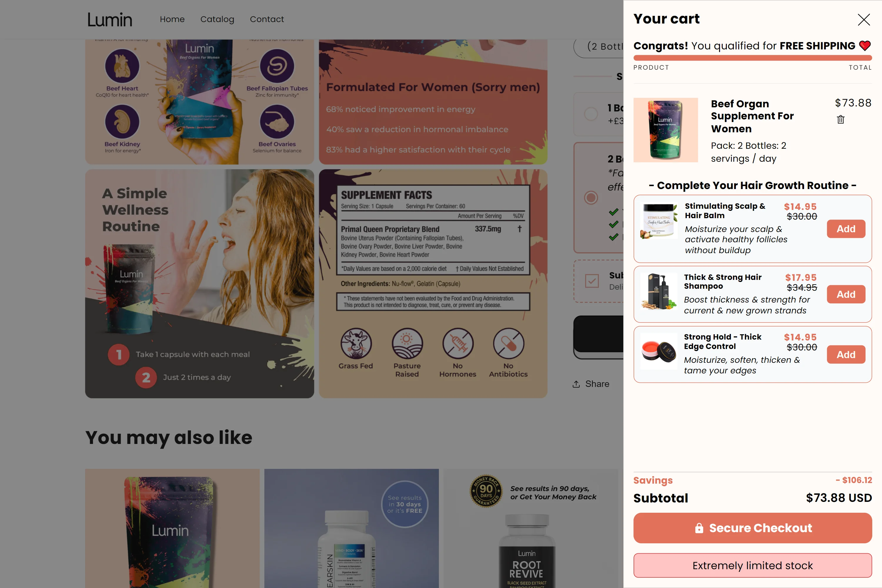Screen dimensions: 882x588
Task: Click the Pasture Raised sun icon
Action: [x=407, y=343]
